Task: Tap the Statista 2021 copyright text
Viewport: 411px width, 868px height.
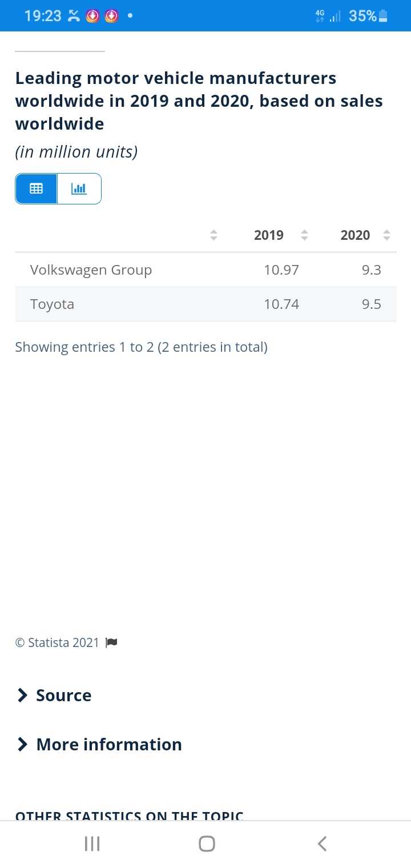Action: click(57, 643)
